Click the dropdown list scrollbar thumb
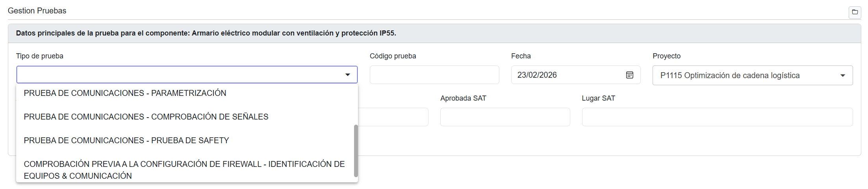Viewport: 868px width, 189px height. [x=356, y=151]
